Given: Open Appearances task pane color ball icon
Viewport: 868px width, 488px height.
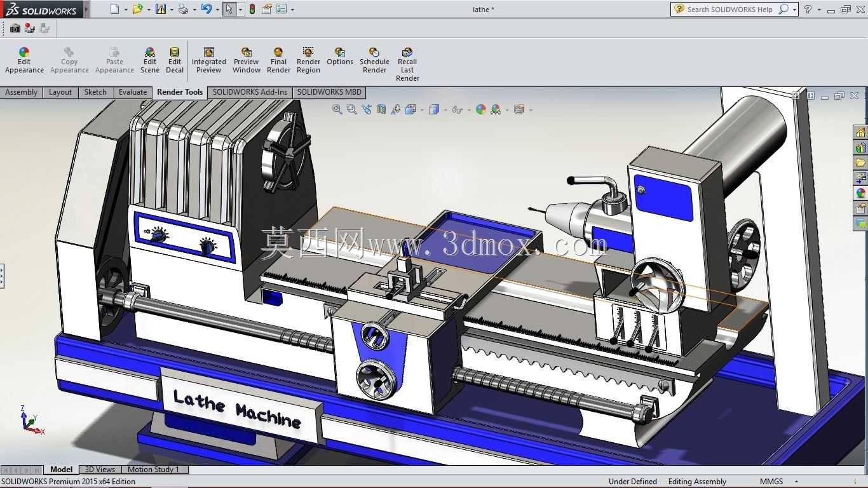Looking at the screenshot, I should coord(860,193).
